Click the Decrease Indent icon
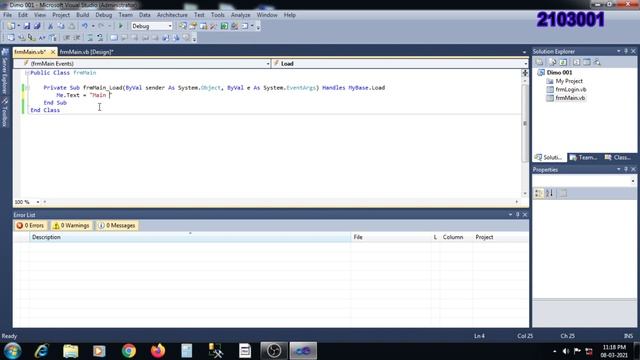640x360 pixels. pos(67,38)
